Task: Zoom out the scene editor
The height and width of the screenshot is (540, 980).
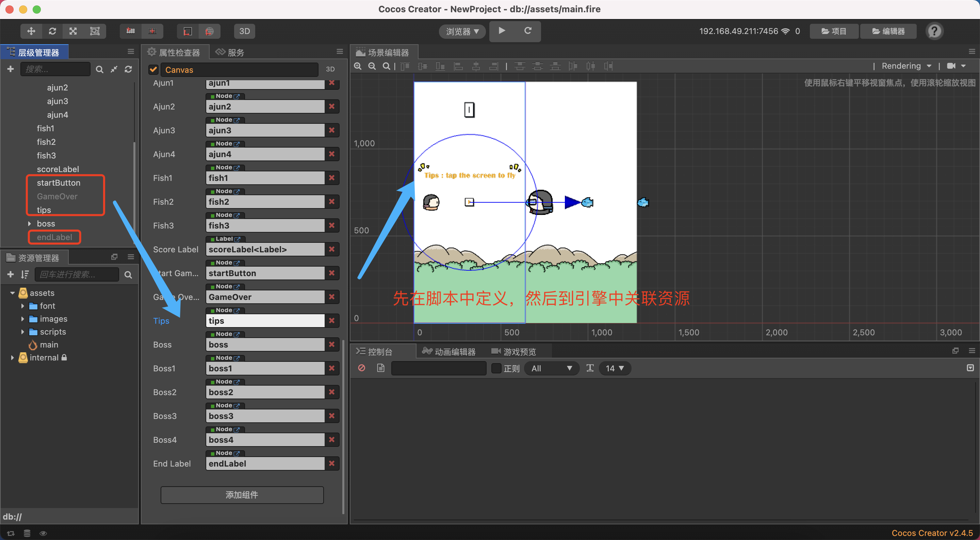Action: [x=372, y=66]
